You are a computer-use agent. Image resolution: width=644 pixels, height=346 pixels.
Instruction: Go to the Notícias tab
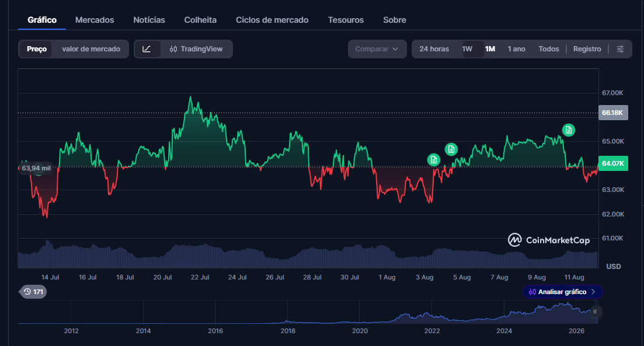149,20
